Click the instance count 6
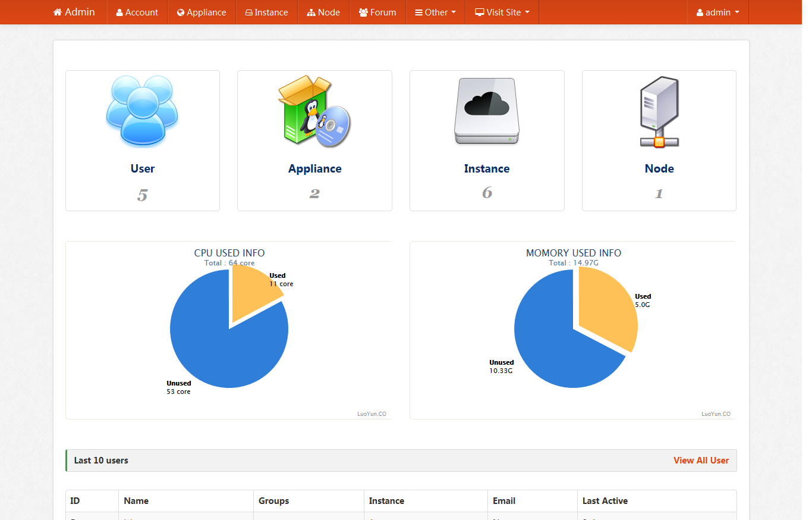 click(487, 193)
